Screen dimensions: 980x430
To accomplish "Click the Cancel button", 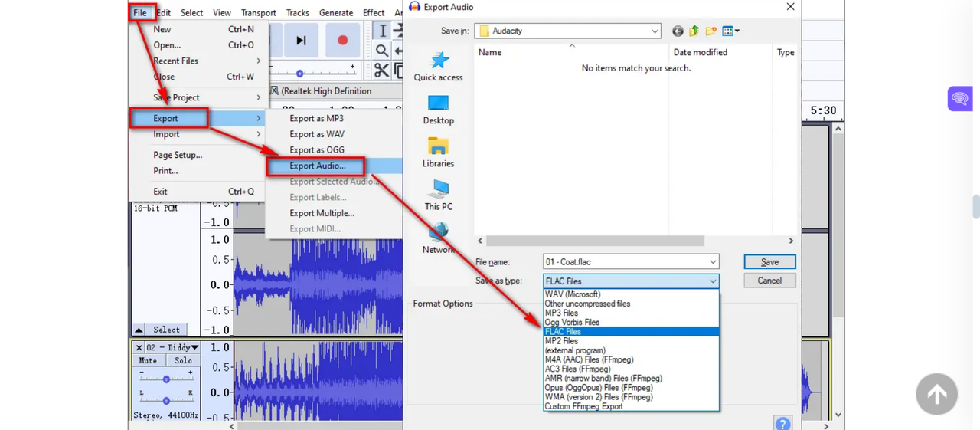I will (769, 281).
